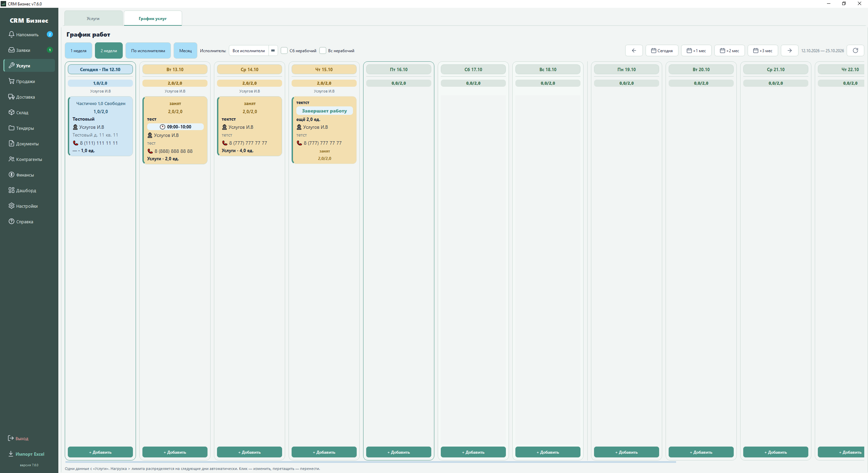Screen dimensions: 868x473
Task: Click Добавить under Вс 18.10 column
Action: coord(548,452)
